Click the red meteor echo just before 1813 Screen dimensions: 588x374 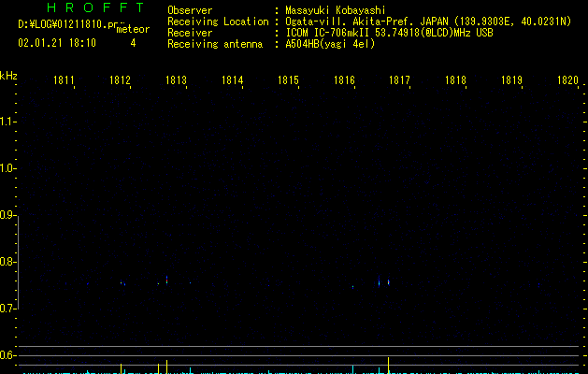[167, 280]
